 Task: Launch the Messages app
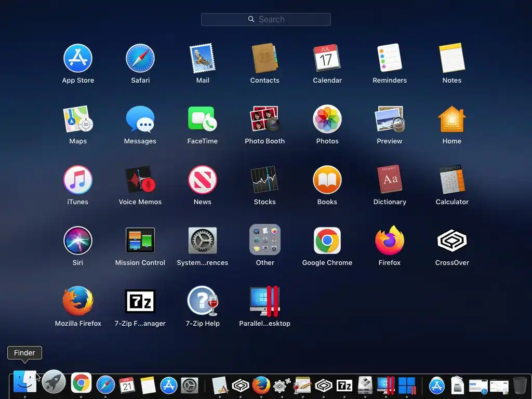(140, 119)
